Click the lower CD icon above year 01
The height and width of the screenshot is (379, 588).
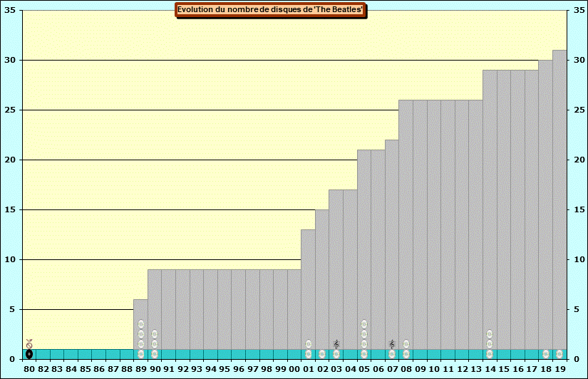coord(308,354)
